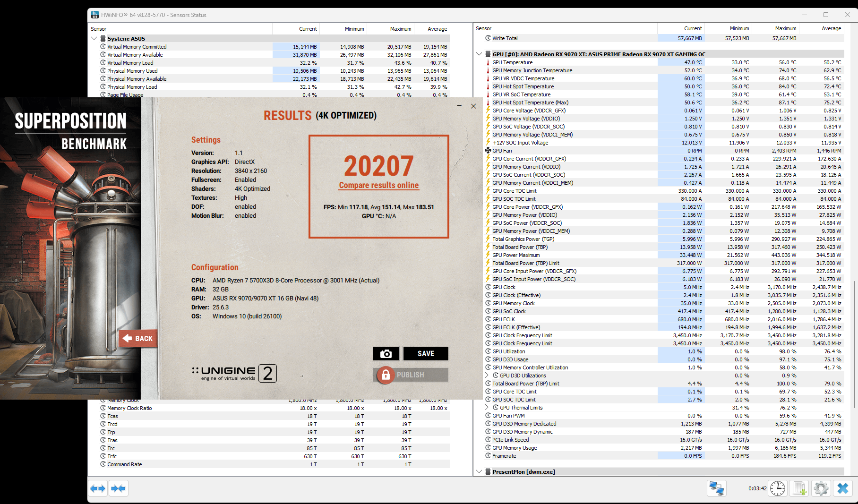Minimize the Superposition results window
The width and height of the screenshot is (858, 504).
click(x=459, y=106)
